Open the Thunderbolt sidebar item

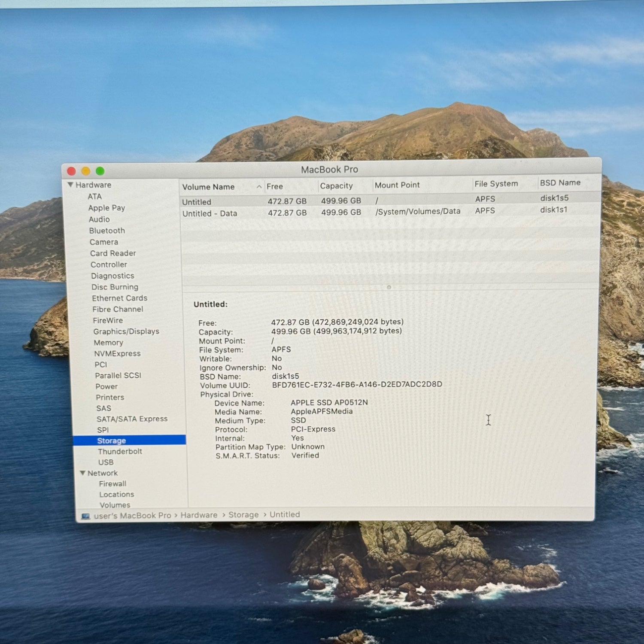(x=120, y=451)
